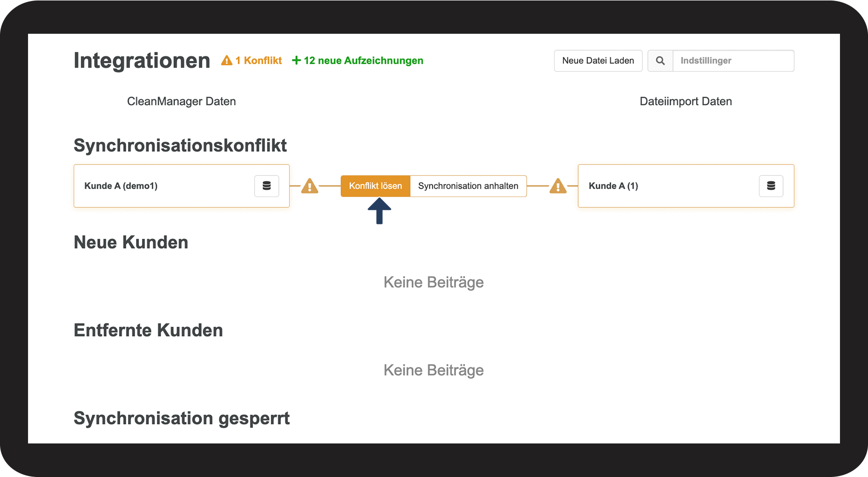Click the "Dateiimport Daten" column label
The image size is (868, 477).
(686, 101)
